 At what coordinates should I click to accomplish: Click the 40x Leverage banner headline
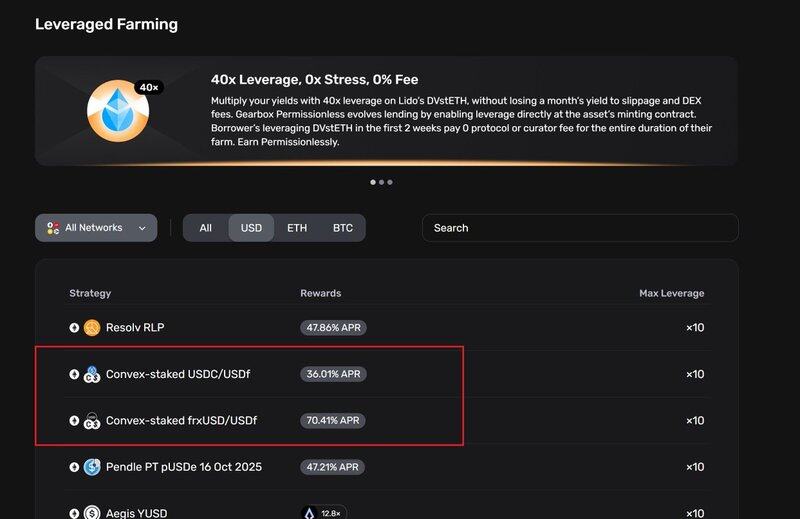point(314,80)
